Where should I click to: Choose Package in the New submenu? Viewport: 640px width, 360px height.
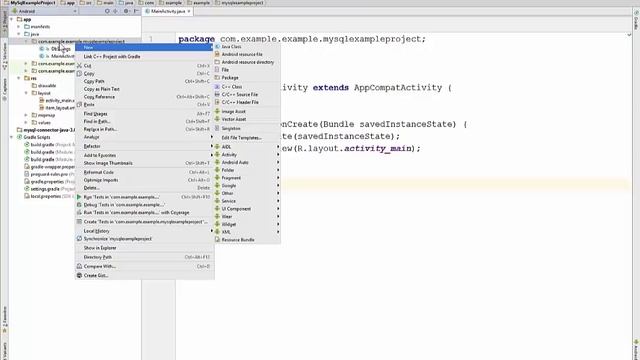[x=247, y=78]
